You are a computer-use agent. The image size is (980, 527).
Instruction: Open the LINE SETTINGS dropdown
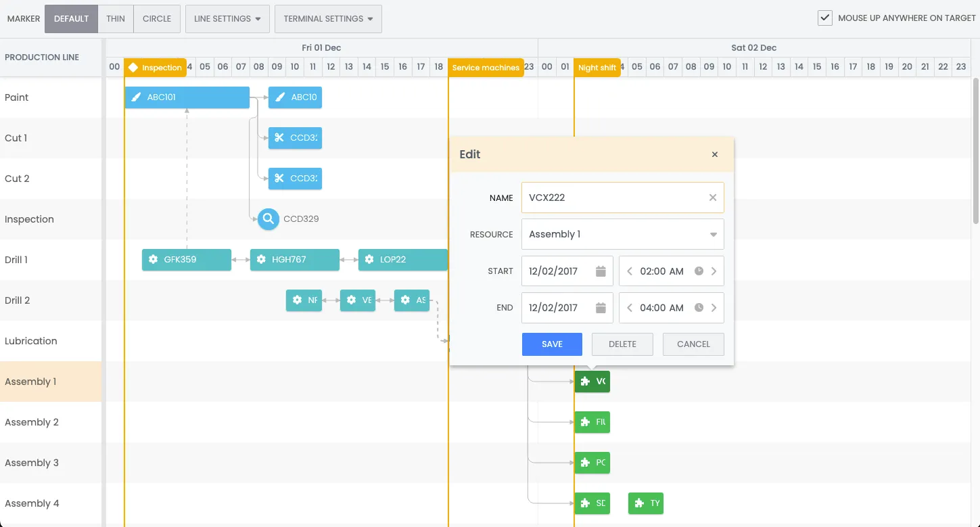[x=227, y=18]
